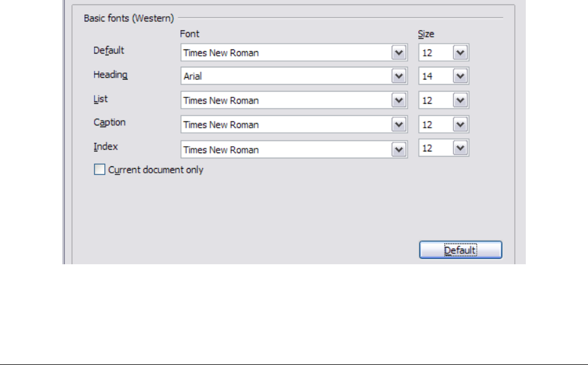588x365 pixels.
Task: Expand the Caption font dropdown arrow
Action: click(398, 124)
